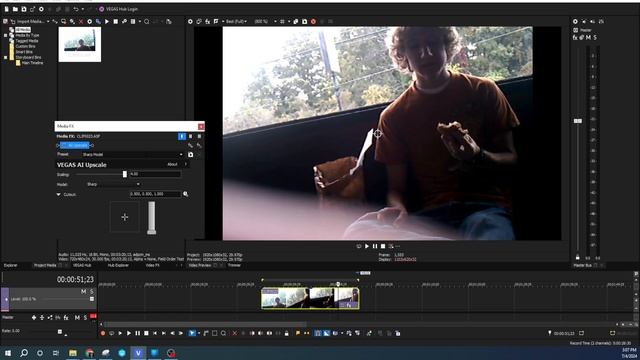
Task: Solo the video track with S
Action: [91, 291]
